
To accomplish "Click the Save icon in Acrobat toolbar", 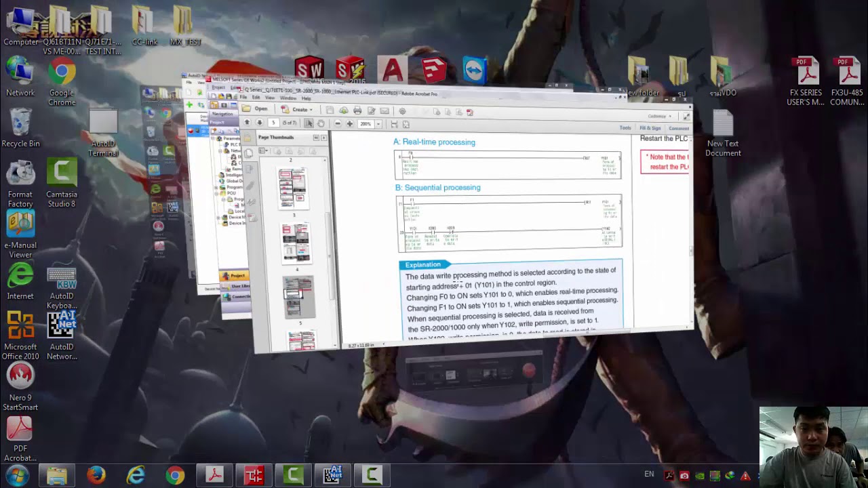I will click(x=330, y=110).
